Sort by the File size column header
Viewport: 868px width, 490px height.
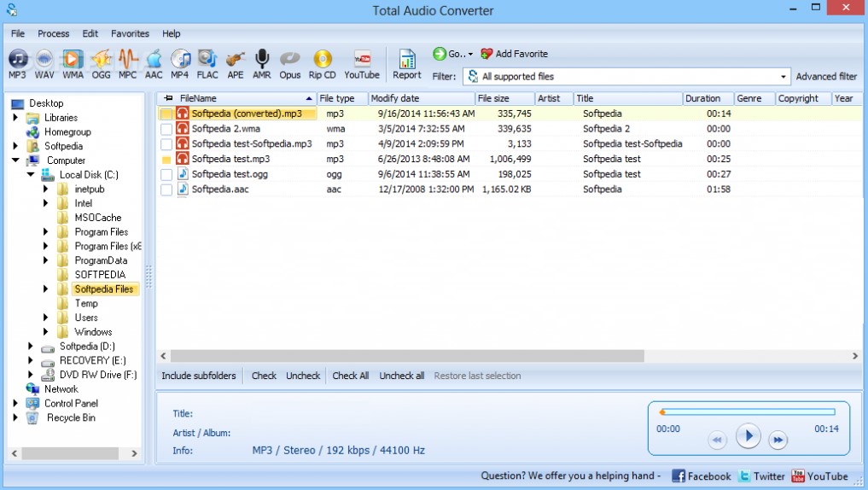click(505, 98)
